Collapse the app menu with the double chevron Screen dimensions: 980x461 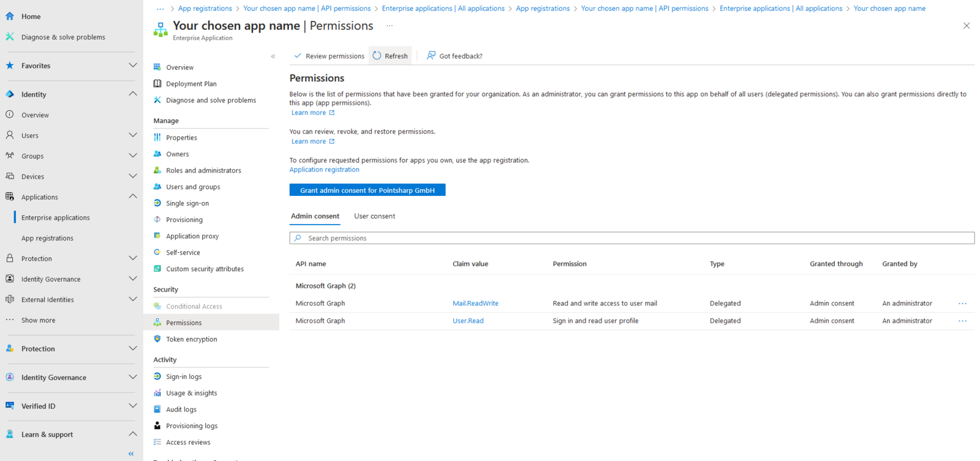(273, 56)
